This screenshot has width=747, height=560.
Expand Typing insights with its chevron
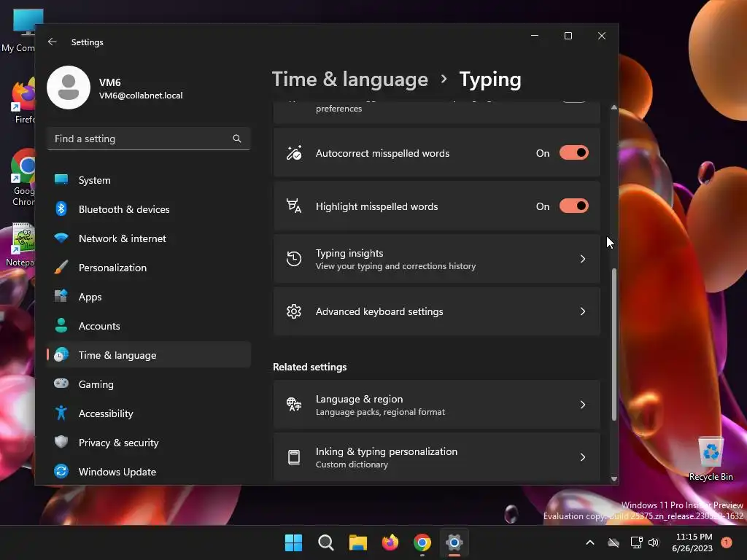[x=583, y=259]
